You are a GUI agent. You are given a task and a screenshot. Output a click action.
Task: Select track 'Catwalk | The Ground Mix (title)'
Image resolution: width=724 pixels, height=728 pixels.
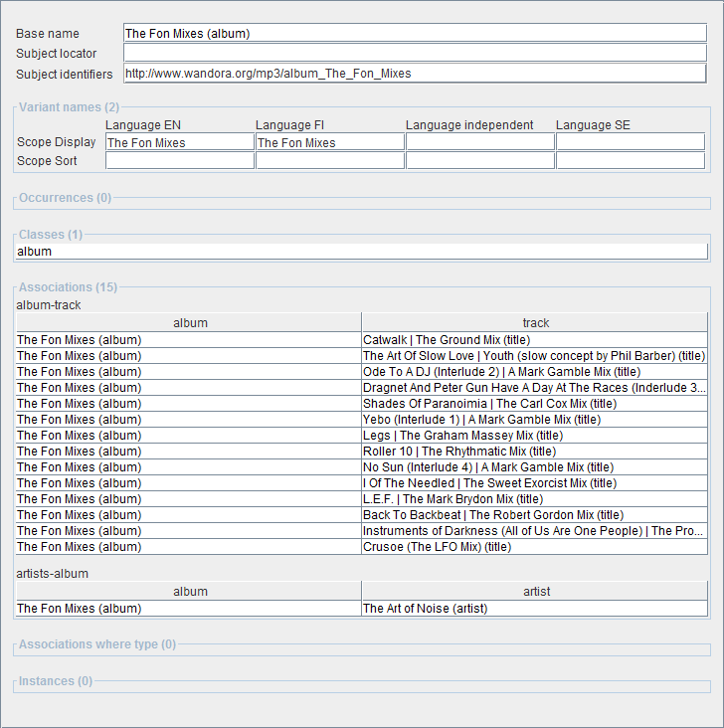click(534, 340)
